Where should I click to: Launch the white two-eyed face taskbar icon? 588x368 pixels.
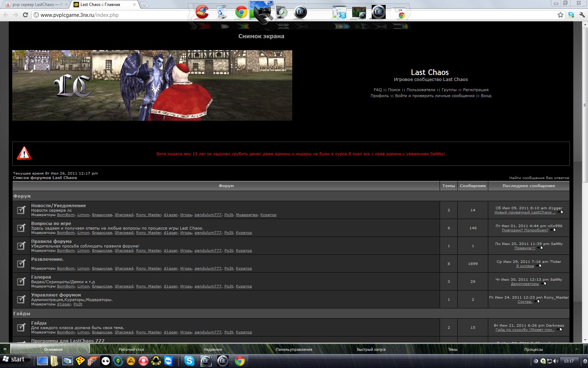coord(106,361)
